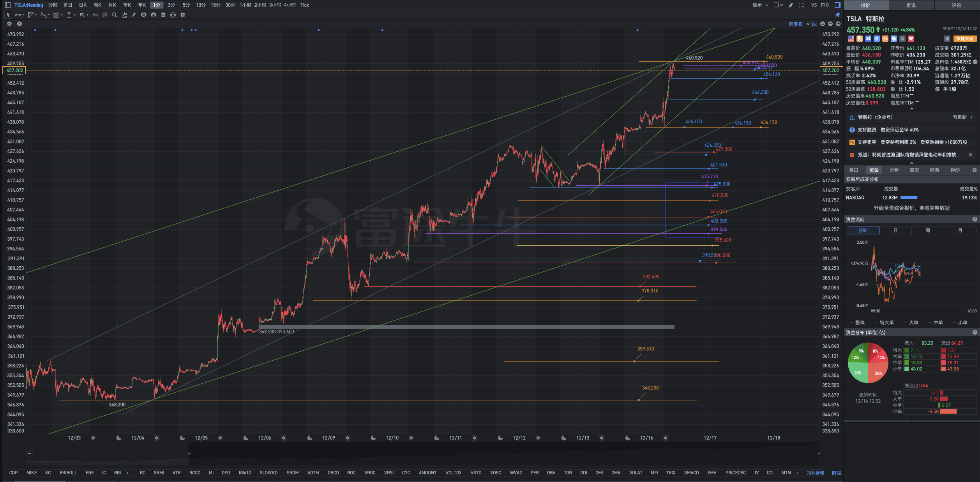Click the 时段 time period link
The width and height of the screenshot is (980, 482).
[x=837, y=473]
